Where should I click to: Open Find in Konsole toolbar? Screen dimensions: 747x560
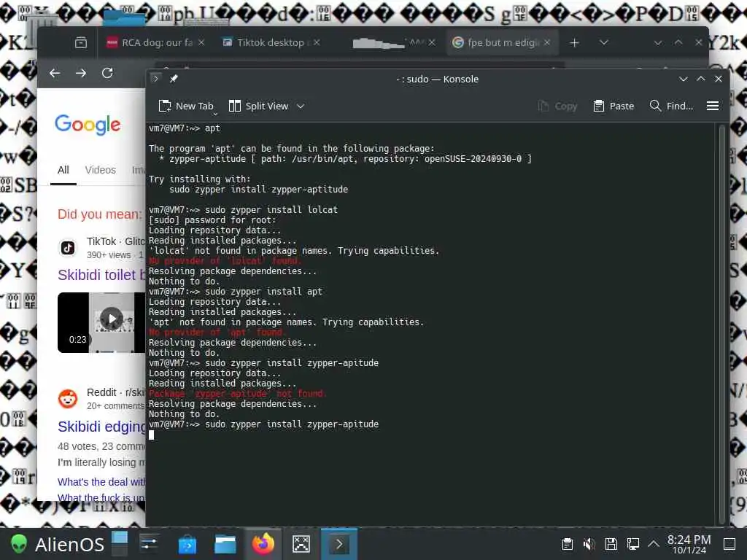click(x=671, y=106)
